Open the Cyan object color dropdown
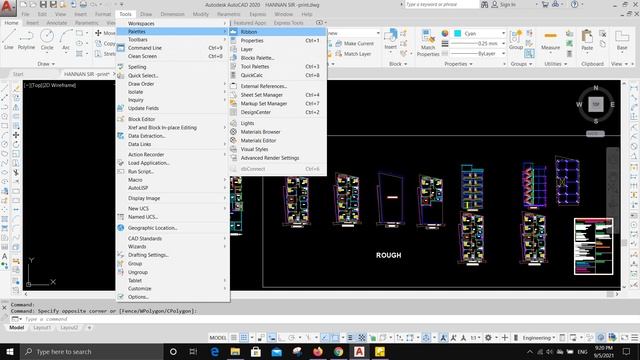640x360 pixels. point(503,33)
